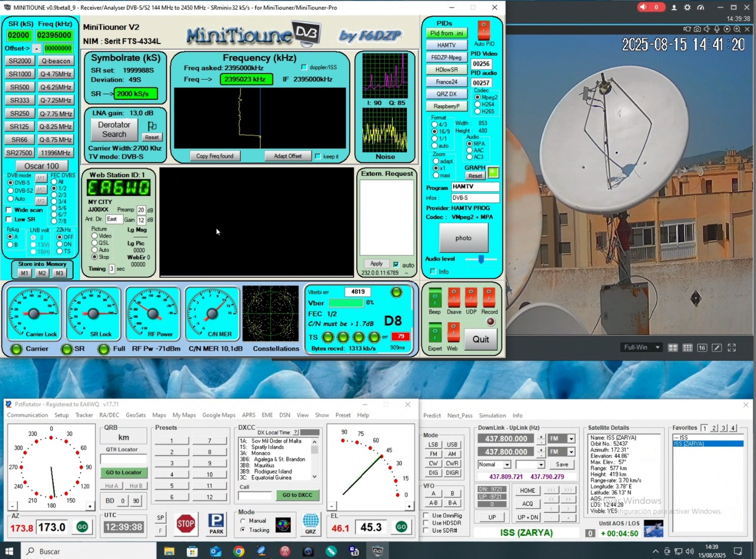Click the blue PARK icon in PstRotator
Screen dimensions: 756x559
coord(216,524)
